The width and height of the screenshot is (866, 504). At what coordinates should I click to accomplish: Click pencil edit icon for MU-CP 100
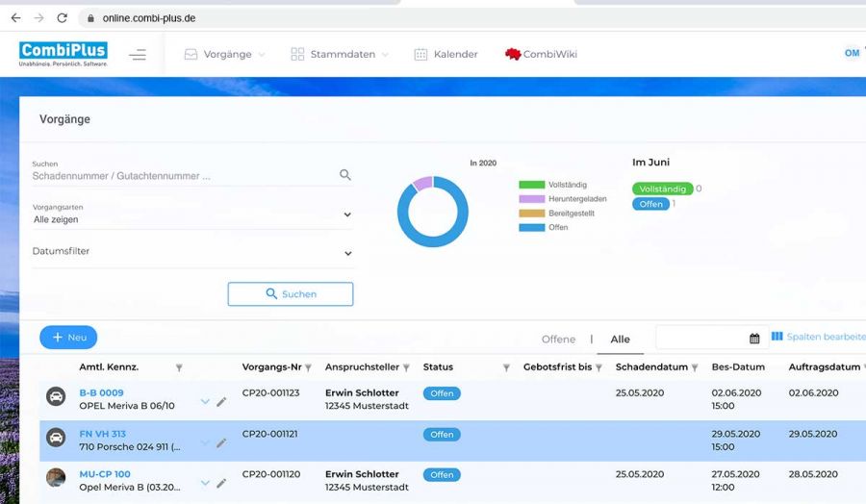pos(221,483)
